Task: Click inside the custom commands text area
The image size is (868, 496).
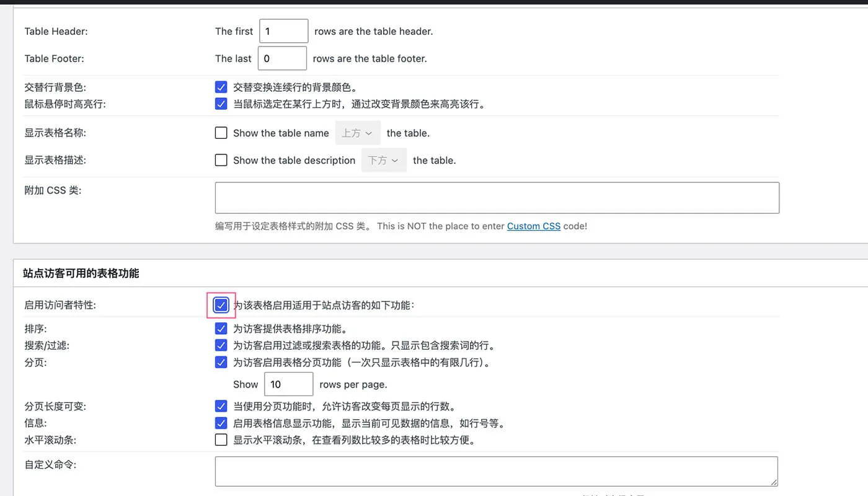Action: (x=496, y=471)
